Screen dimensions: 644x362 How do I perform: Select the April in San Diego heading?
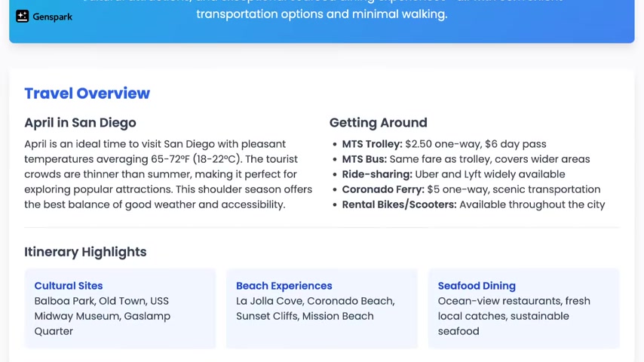tap(80, 123)
